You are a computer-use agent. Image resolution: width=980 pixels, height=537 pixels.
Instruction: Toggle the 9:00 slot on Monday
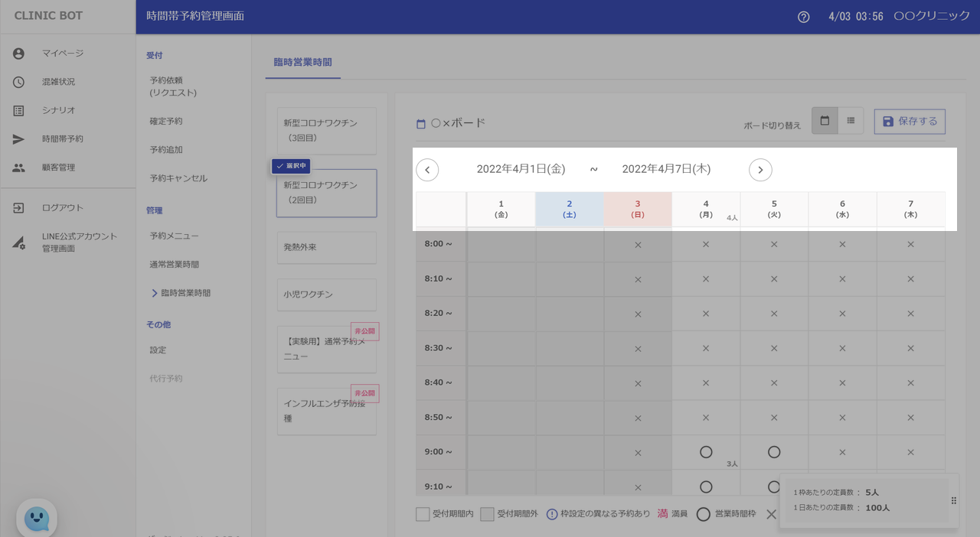click(x=706, y=452)
